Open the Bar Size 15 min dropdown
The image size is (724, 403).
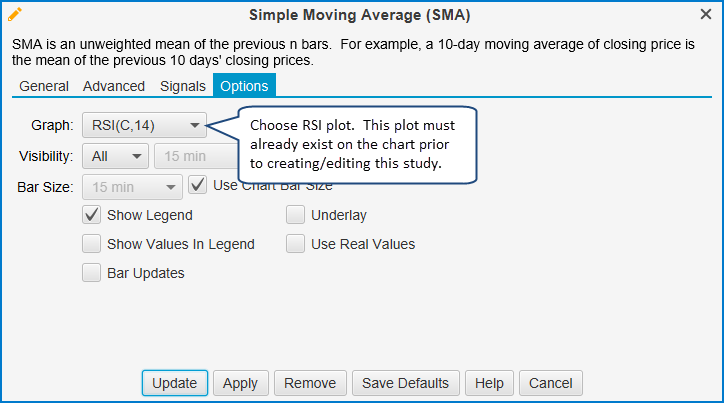pos(132,186)
